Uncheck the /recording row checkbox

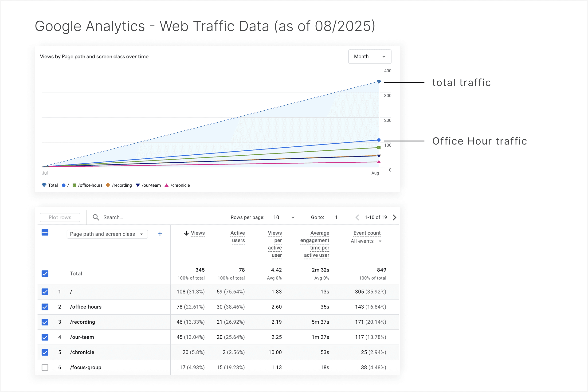click(45, 322)
